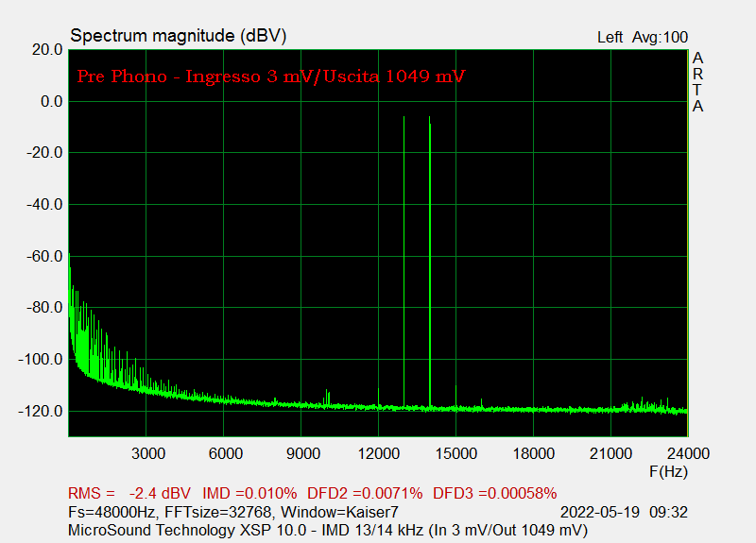Click the 13 kHz tone peak
756x543 pixels.
[404, 261]
